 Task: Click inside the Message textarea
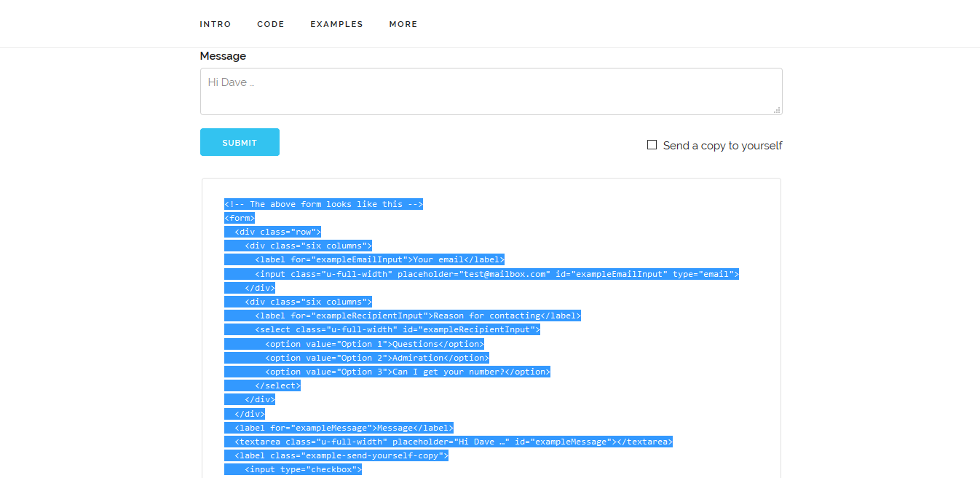(x=491, y=90)
